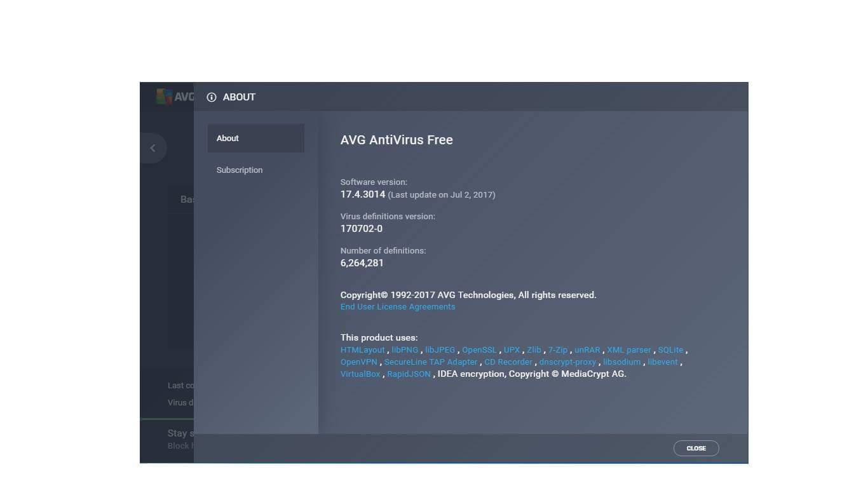Open the VirtualBox link
The height and width of the screenshot is (488, 868).
(x=360, y=374)
